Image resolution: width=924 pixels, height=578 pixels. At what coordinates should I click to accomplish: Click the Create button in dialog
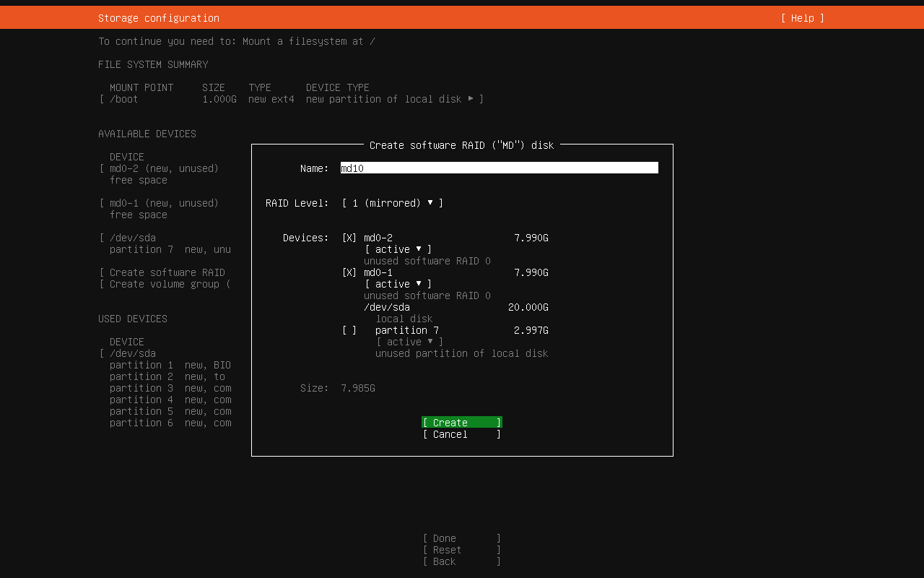pos(461,423)
